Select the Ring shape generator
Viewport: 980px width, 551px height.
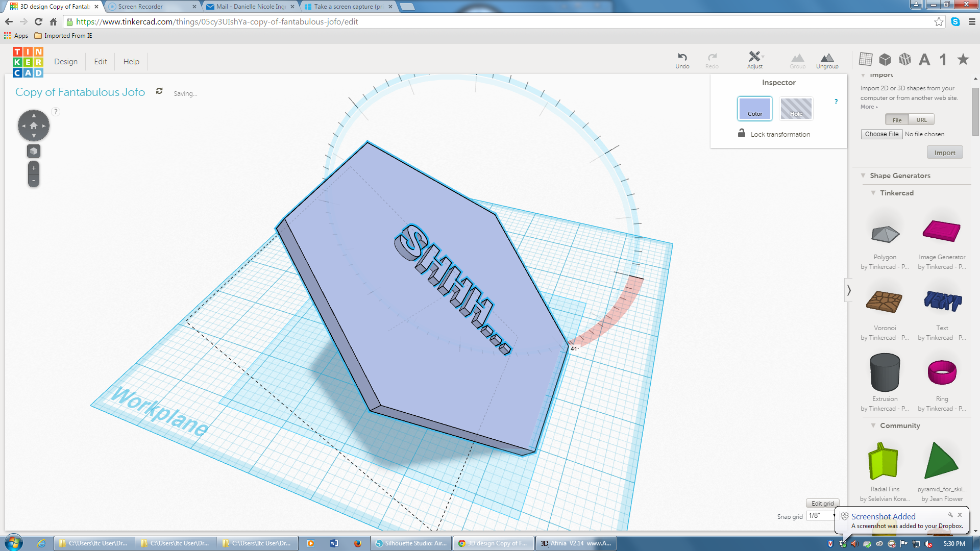tap(942, 372)
